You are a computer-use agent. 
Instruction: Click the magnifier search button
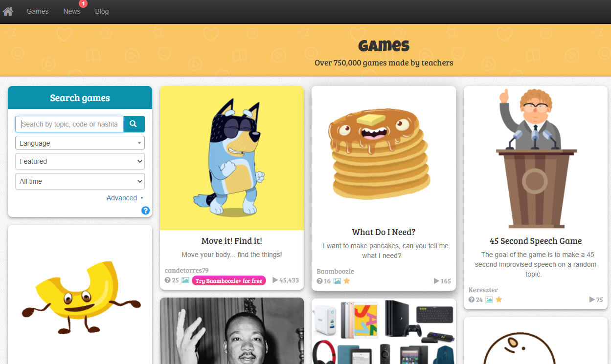click(134, 124)
